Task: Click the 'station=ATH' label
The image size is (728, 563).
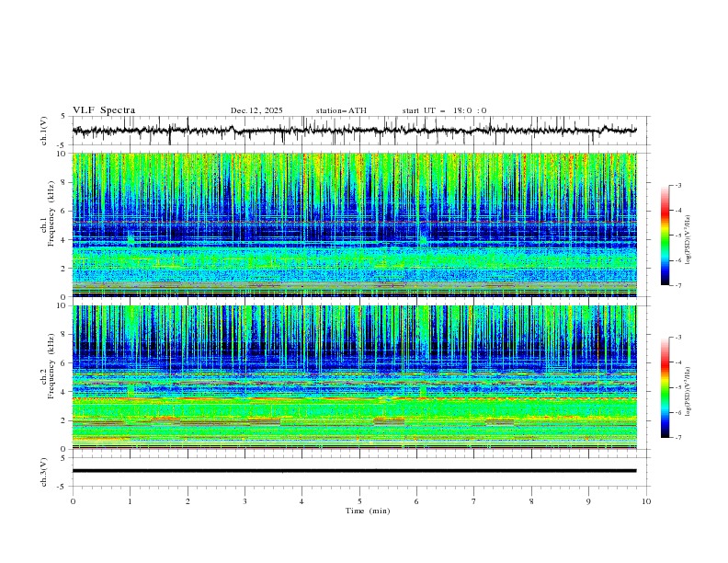Action: [341, 110]
